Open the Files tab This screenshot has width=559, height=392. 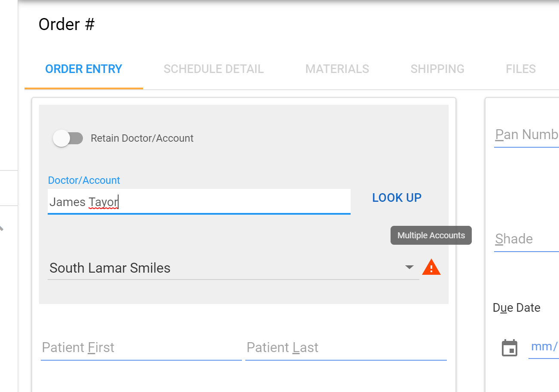point(521,69)
